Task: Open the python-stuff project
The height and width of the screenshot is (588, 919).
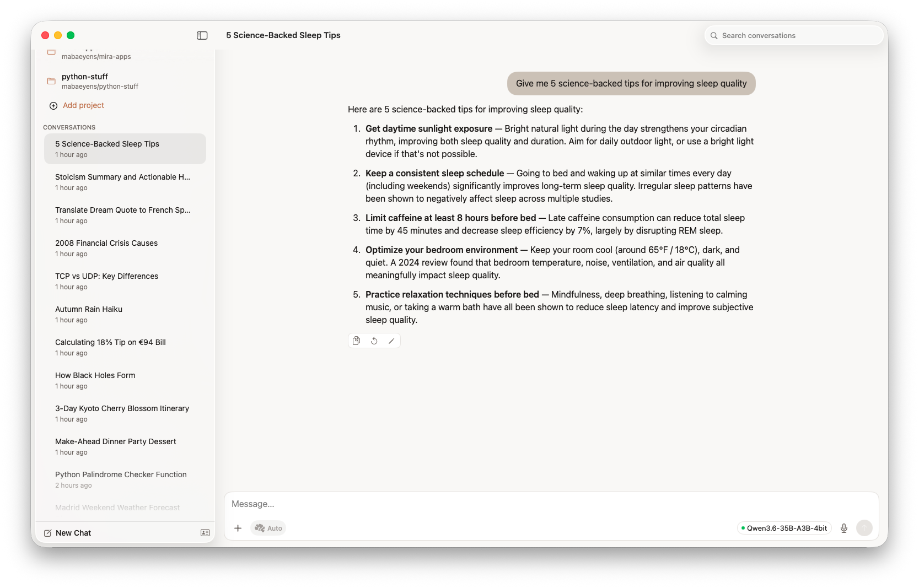Action: [x=125, y=81]
